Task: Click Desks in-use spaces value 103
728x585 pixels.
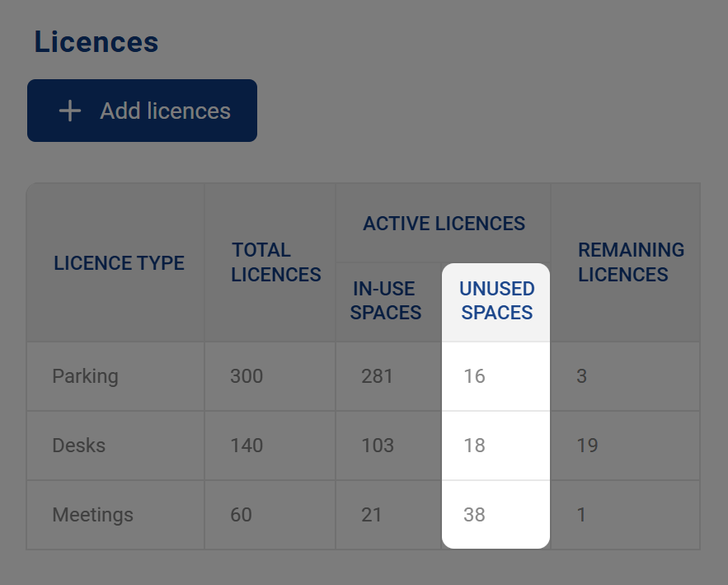Action: pyautogui.click(x=378, y=446)
